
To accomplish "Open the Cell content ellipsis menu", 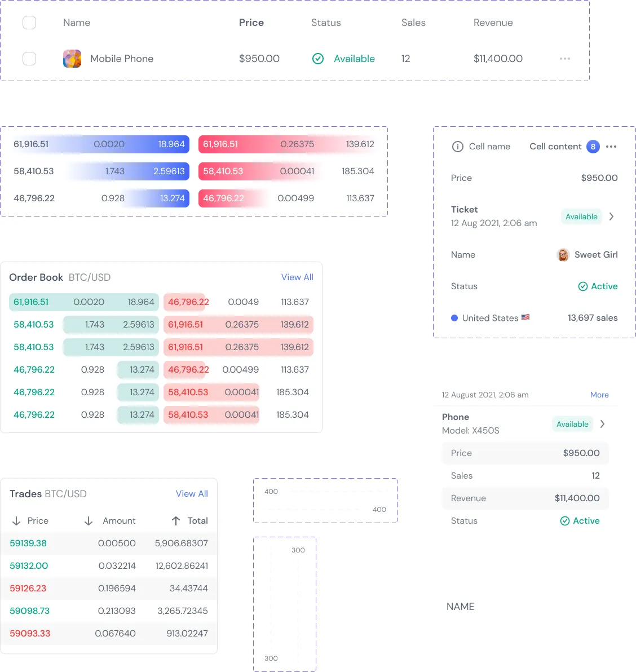I will click(611, 147).
